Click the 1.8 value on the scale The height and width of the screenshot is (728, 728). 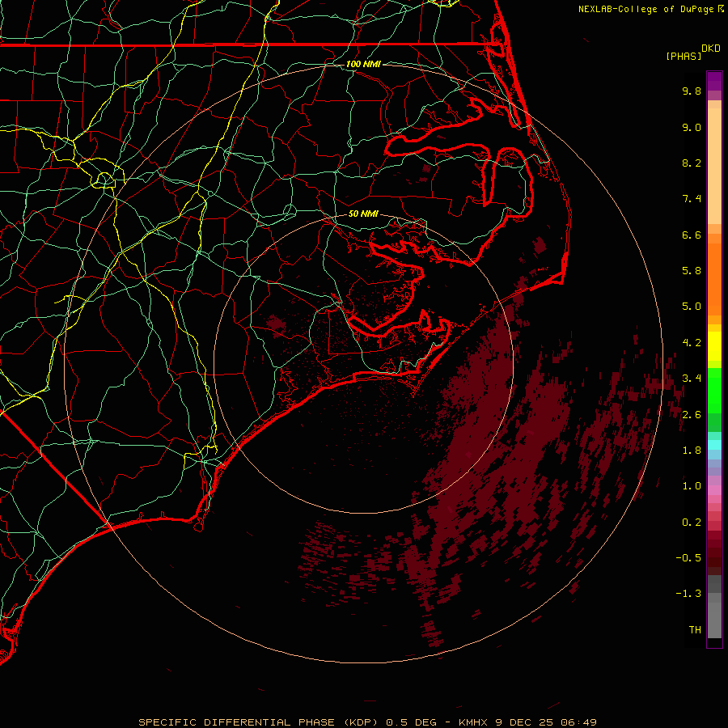692,451
